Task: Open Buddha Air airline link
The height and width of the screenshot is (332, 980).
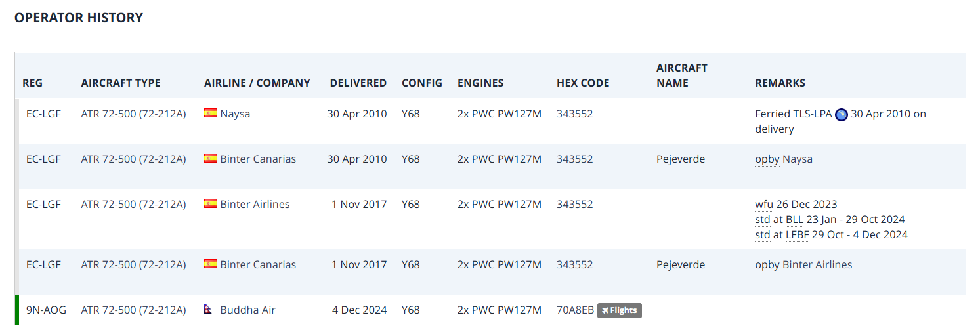Action: click(247, 310)
